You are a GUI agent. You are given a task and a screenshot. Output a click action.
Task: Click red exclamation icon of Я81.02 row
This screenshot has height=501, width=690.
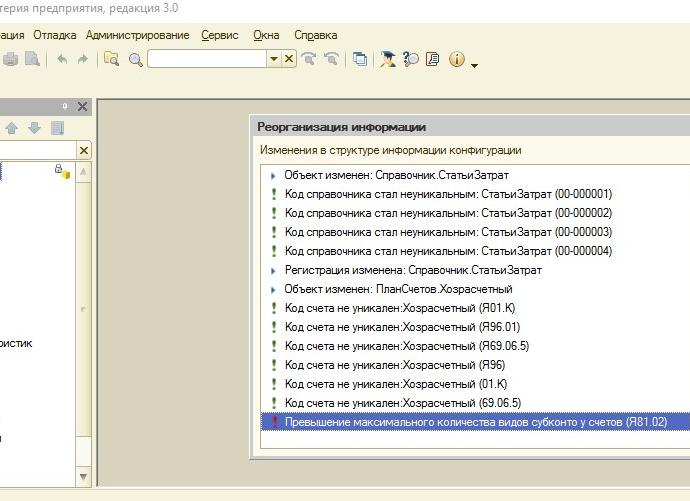click(x=275, y=422)
